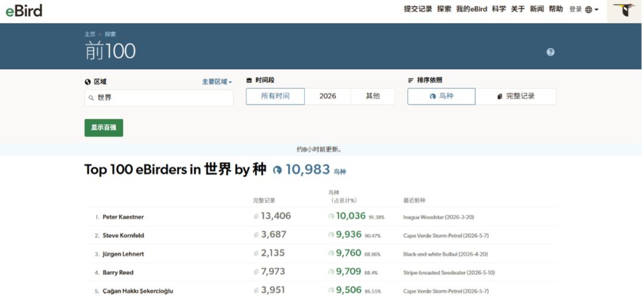Click the calendar icon beside 时间段
The image size is (644, 301).
249,81
